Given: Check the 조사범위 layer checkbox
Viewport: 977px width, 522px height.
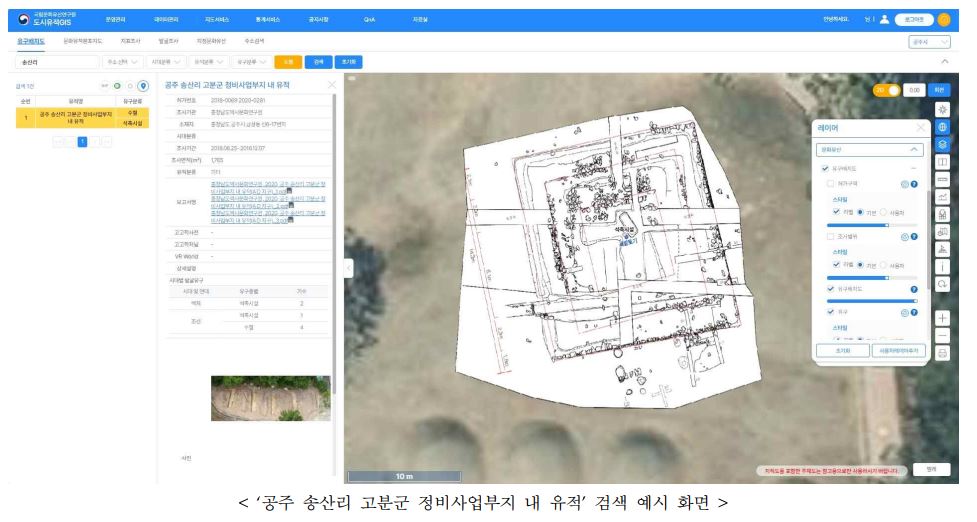Looking at the screenshot, I should click(x=830, y=237).
